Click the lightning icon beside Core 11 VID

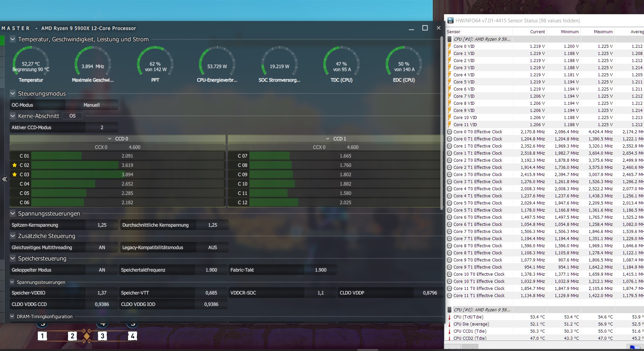pos(449,124)
